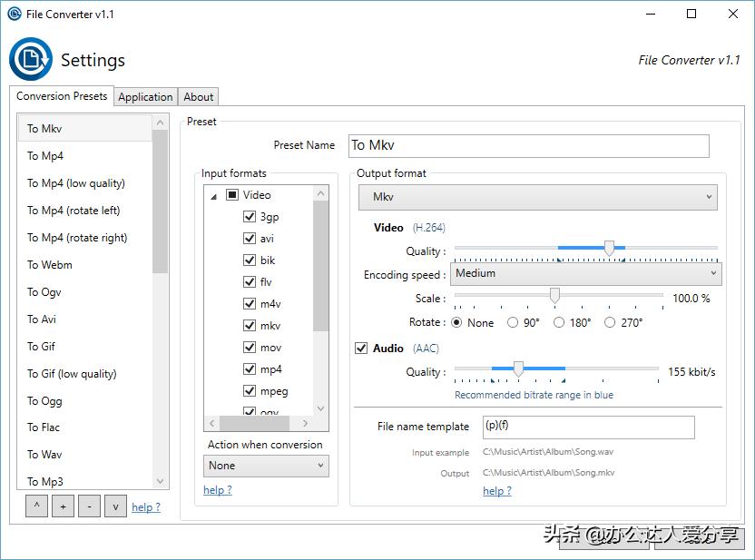Image resolution: width=755 pixels, height=560 pixels.
Task: Select the To Webm preset
Action: point(50,265)
